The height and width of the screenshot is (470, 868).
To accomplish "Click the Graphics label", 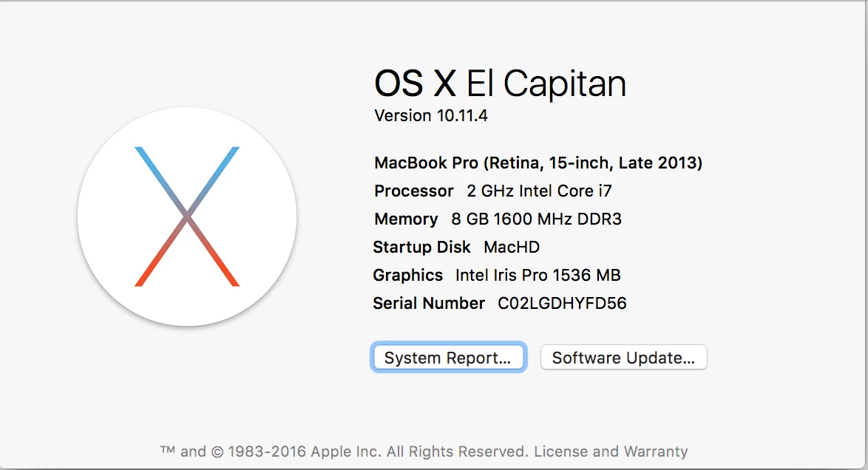I will [x=407, y=275].
